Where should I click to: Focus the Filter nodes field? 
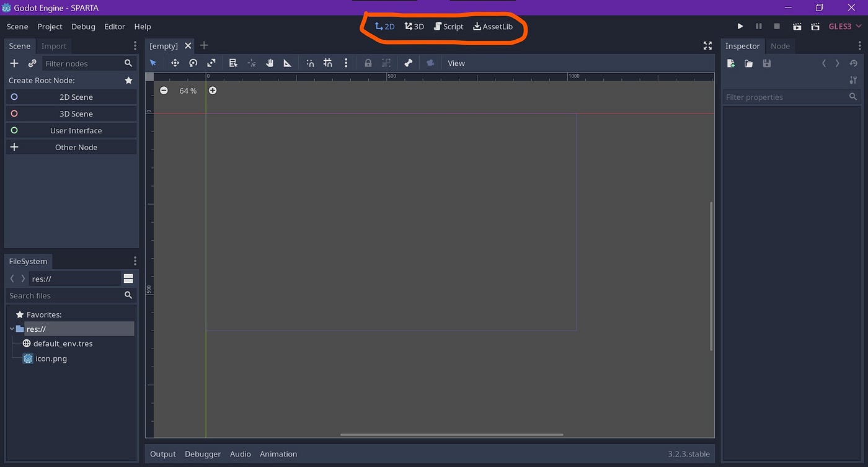89,63
